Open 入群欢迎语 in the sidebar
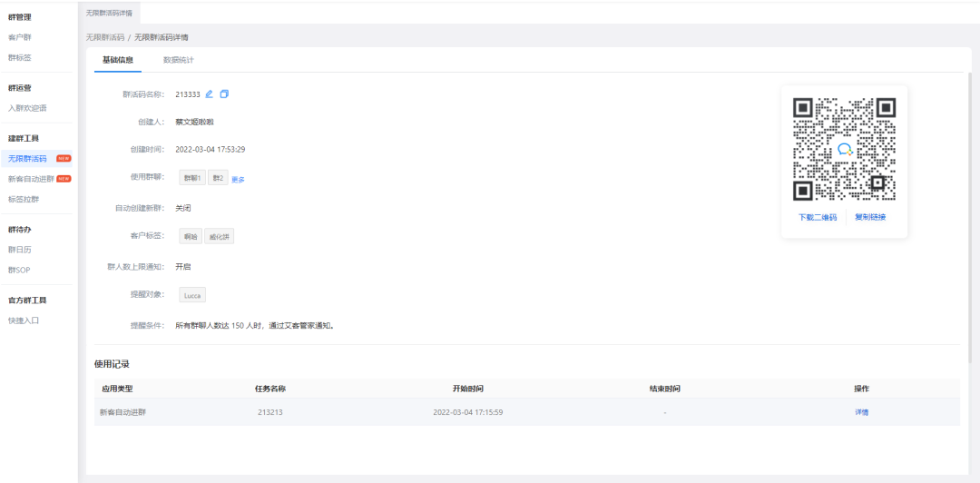 click(x=27, y=108)
